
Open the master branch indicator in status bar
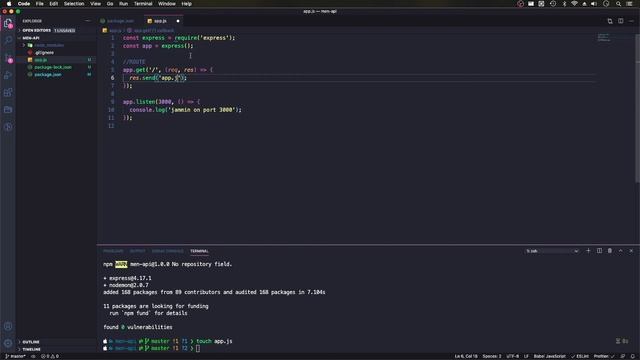tap(16, 356)
